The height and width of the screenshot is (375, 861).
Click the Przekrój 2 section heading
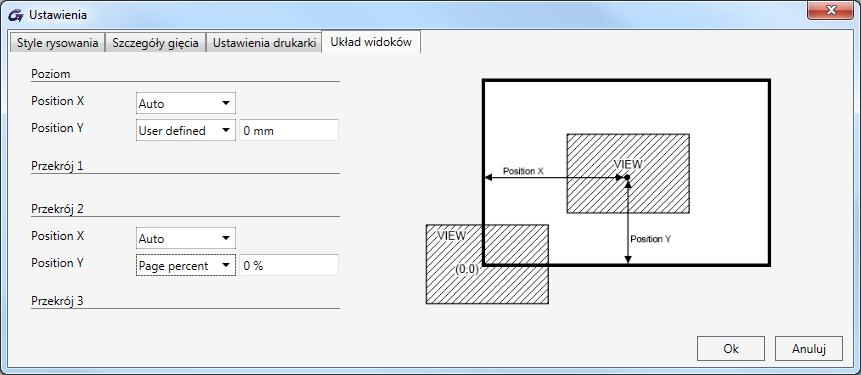click(x=57, y=209)
